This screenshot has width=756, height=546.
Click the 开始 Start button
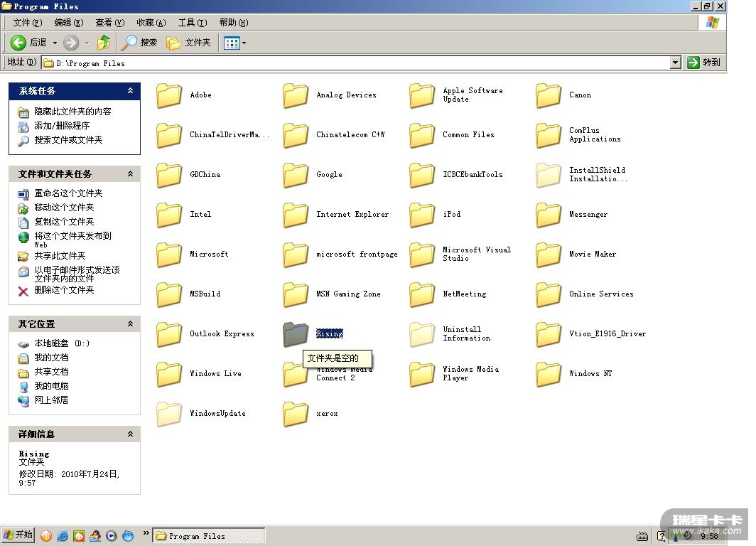click(x=19, y=535)
